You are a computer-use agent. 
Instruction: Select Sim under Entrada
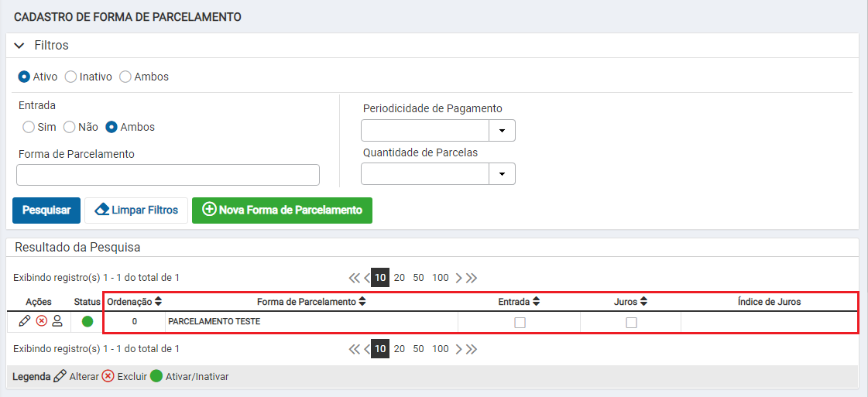point(28,127)
